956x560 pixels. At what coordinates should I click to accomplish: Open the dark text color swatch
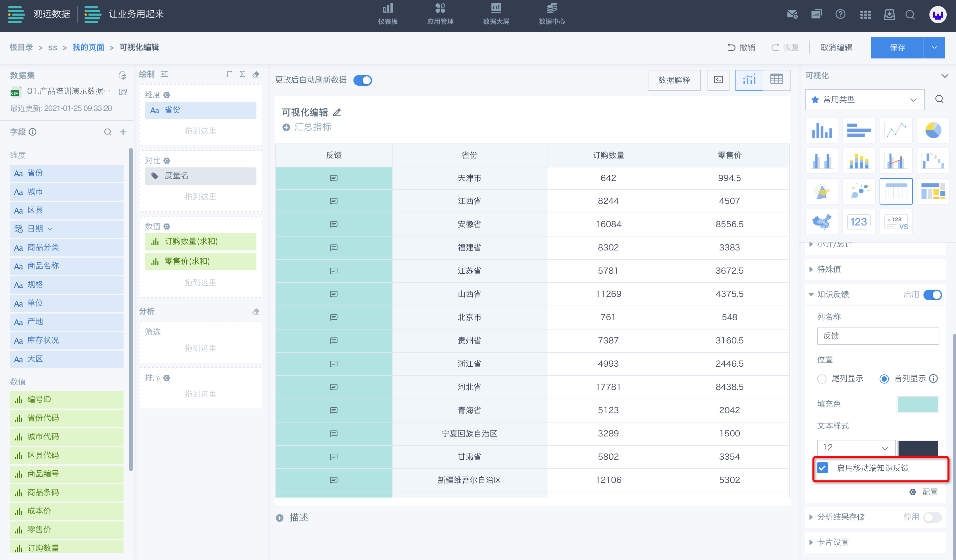click(x=918, y=448)
